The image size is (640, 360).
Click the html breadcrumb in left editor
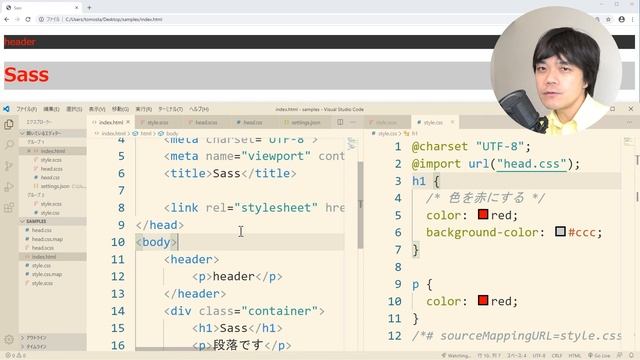pos(143,133)
